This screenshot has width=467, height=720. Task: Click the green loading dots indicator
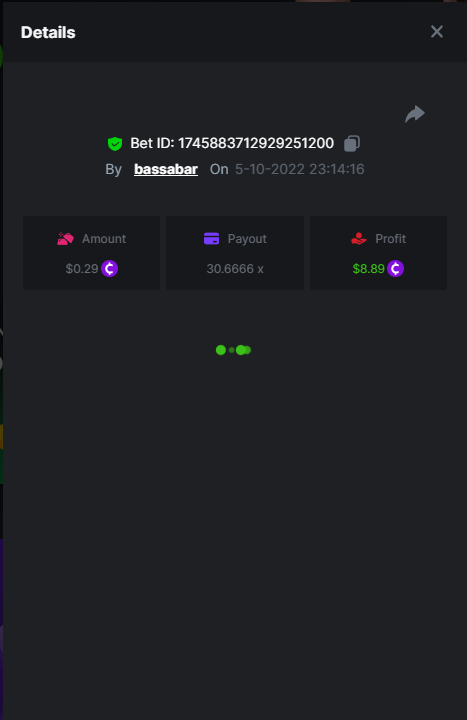coord(233,350)
